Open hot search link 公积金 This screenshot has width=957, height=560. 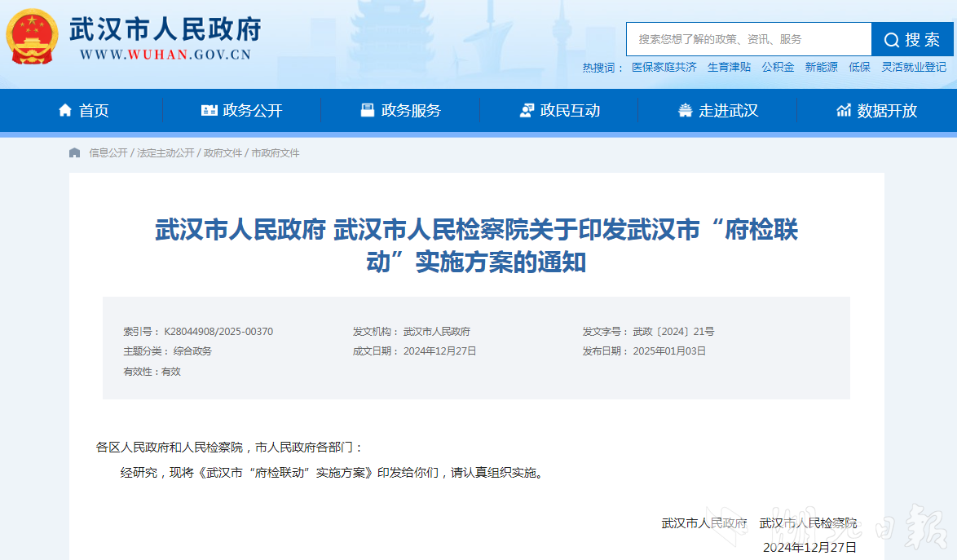(x=778, y=68)
